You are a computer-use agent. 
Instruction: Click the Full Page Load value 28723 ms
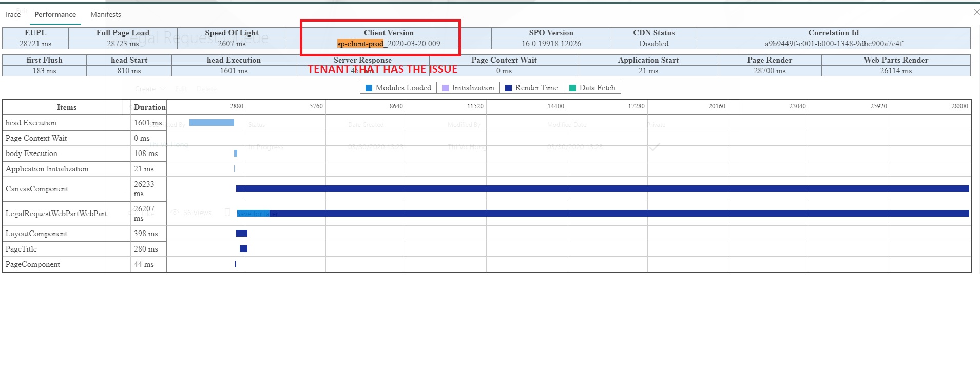tap(123, 44)
